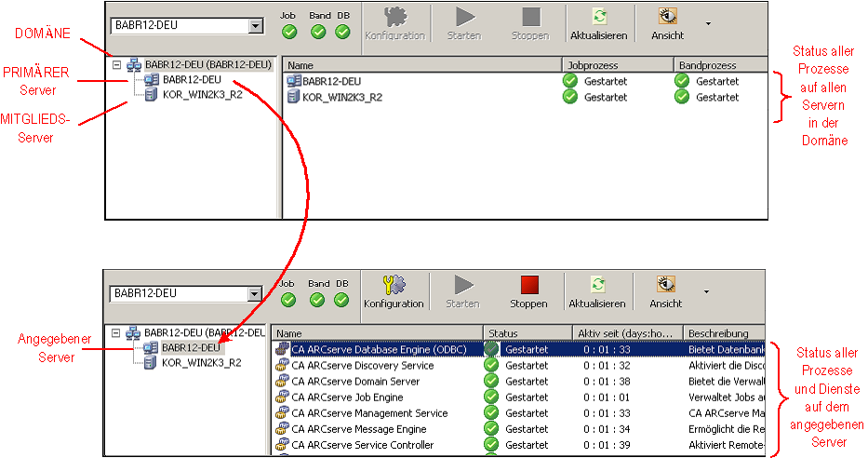
Task: Select CA ARCserve Job Engine row
Action: coord(519,397)
